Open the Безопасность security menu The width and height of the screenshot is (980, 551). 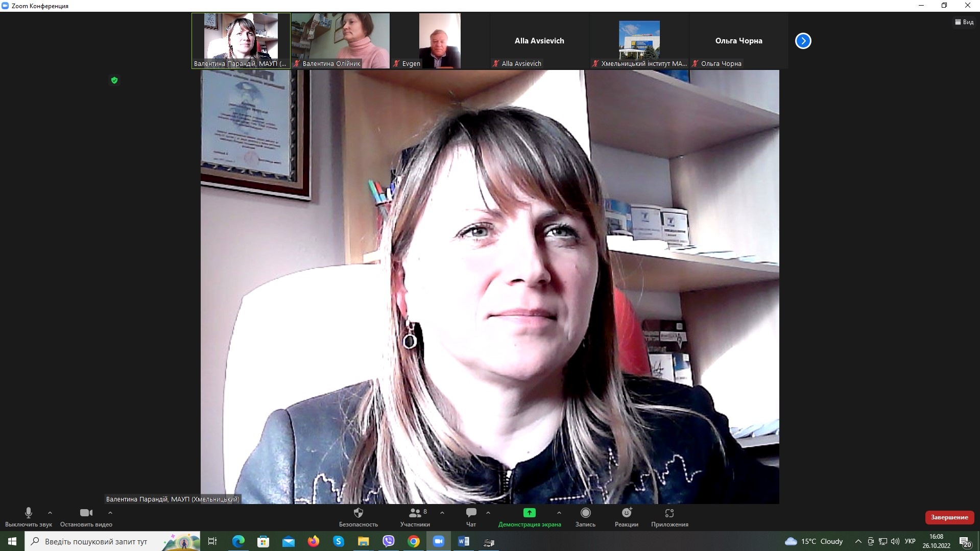pos(358,517)
